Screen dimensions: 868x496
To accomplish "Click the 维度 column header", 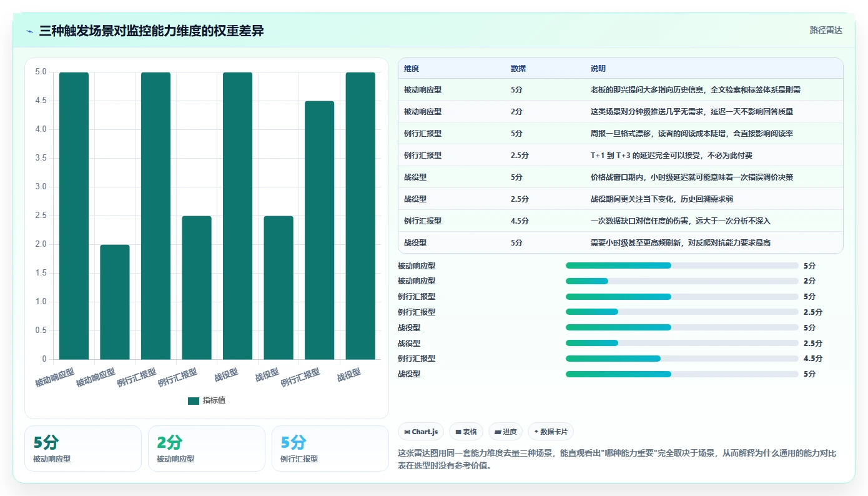I will pos(412,69).
